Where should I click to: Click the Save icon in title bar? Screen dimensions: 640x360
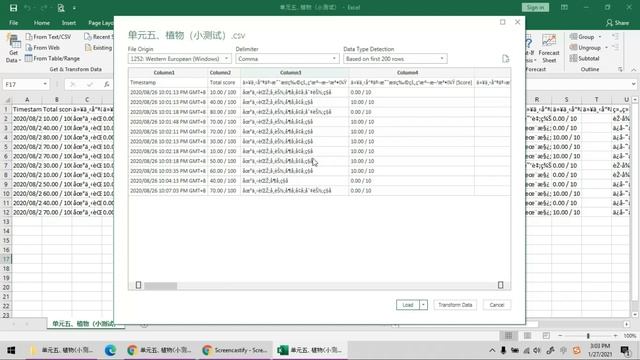[13, 8]
